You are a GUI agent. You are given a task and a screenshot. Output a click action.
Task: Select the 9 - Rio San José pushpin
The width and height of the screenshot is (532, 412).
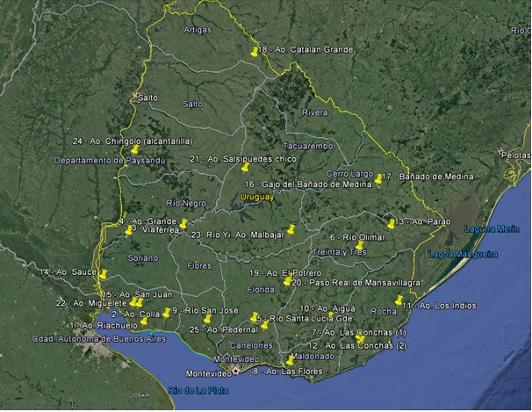[x=167, y=312]
